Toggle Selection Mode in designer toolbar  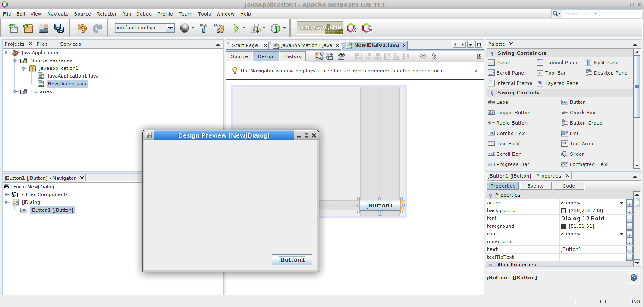320,56
